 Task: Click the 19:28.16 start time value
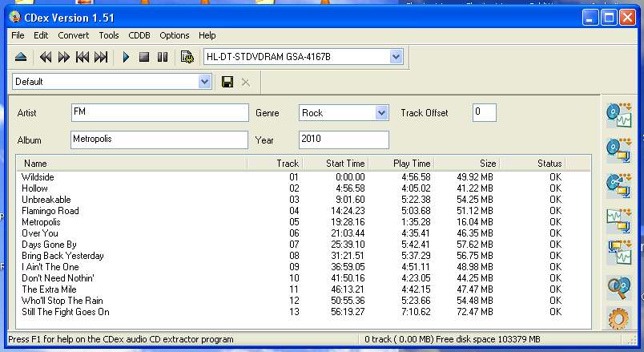click(x=348, y=222)
